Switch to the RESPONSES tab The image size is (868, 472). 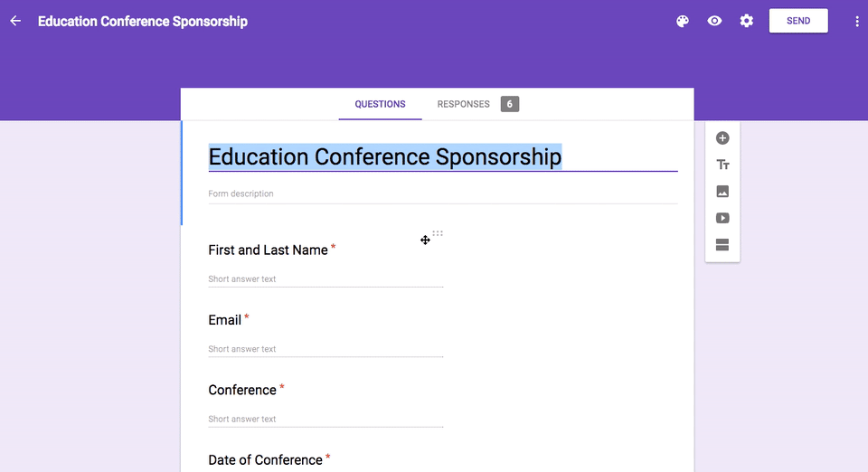tap(463, 104)
